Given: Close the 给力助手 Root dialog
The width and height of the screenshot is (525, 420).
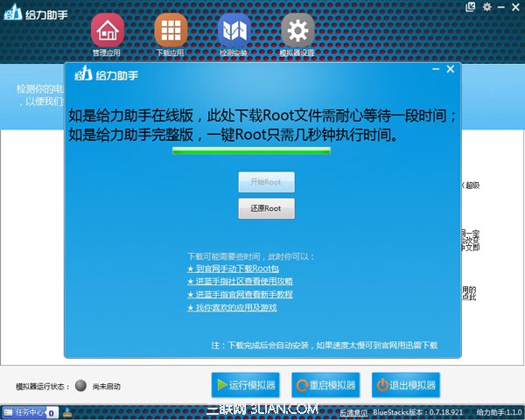Looking at the screenshot, I should coord(451,69).
